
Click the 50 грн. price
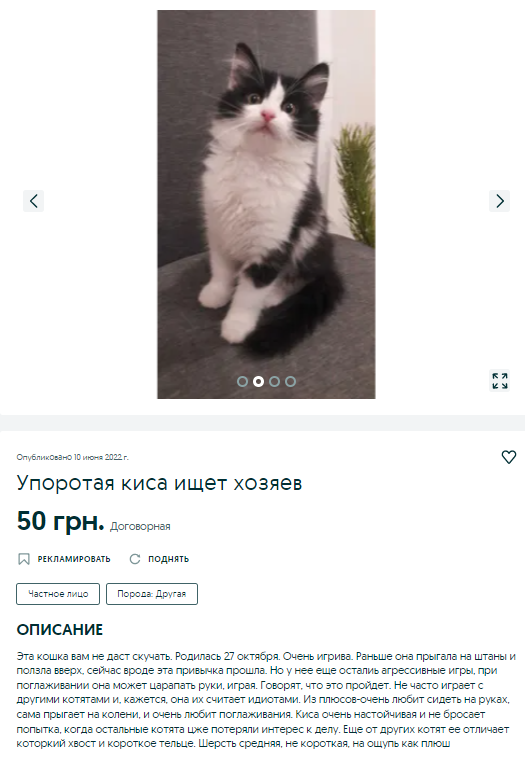(60, 521)
